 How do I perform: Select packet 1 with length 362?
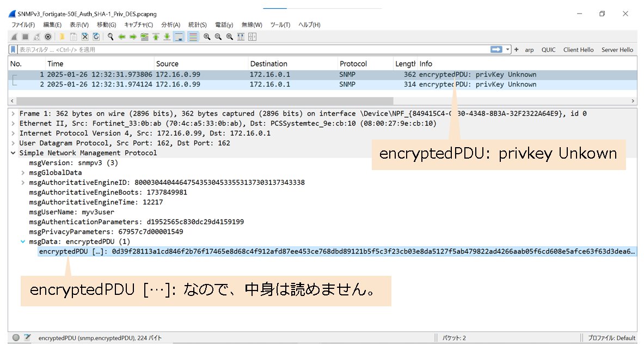[x=322, y=75]
